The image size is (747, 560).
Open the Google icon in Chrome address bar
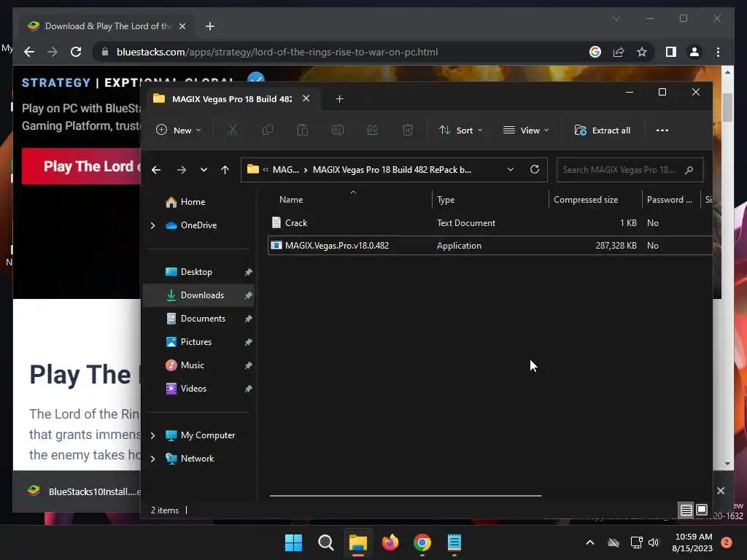[595, 52]
